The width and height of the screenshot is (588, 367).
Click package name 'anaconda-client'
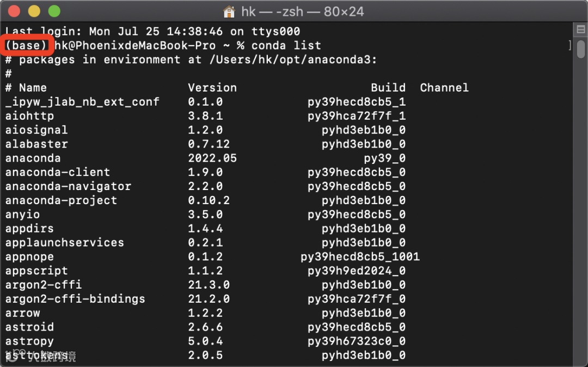58,172
